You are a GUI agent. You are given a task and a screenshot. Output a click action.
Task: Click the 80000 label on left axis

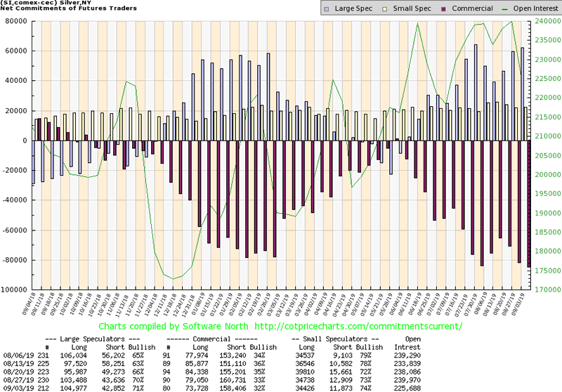click(14, 21)
